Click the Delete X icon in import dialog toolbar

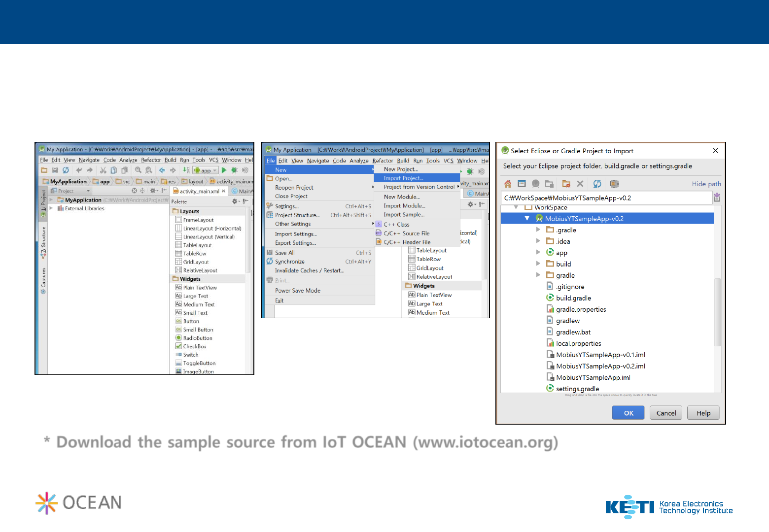[580, 184]
